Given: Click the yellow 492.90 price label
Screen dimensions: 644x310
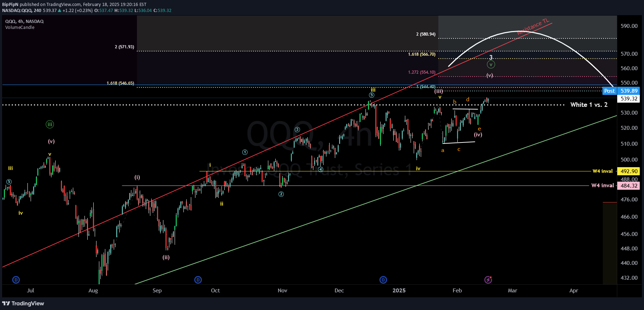Looking at the screenshot, I should 629,171.
